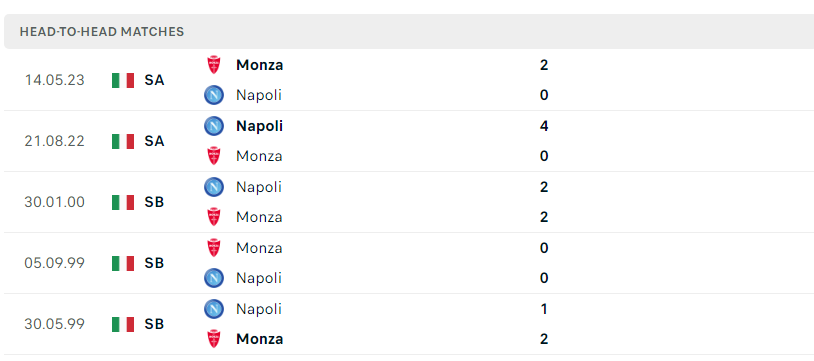814x361 pixels.
Task: Open the bold Monza team name on 14.05.23
Action: pyautogui.click(x=260, y=65)
